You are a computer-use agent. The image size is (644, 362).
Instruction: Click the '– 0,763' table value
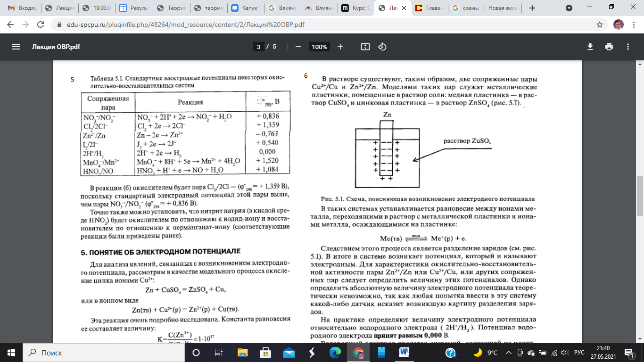pyautogui.click(x=268, y=134)
